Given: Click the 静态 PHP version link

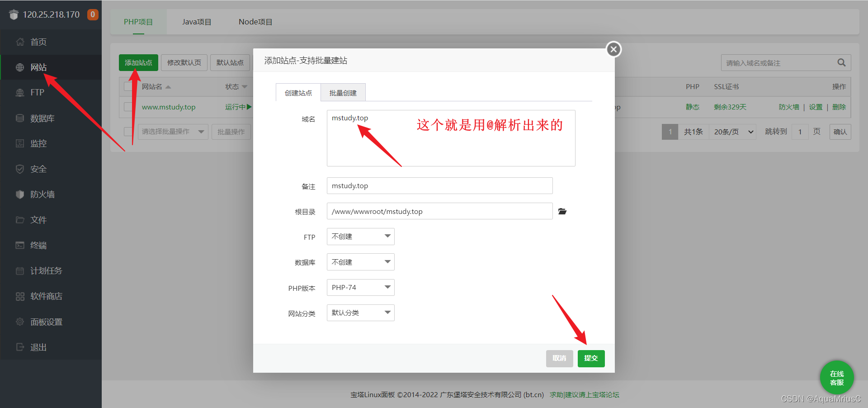Looking at the screenshot, I should [692, 107].
